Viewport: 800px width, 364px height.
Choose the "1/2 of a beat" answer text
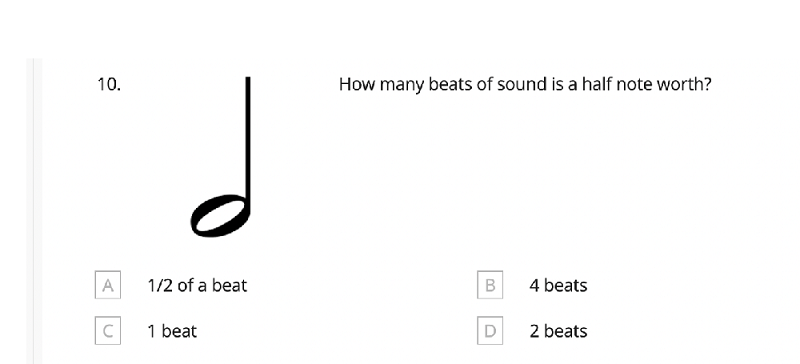click(197, 285)
